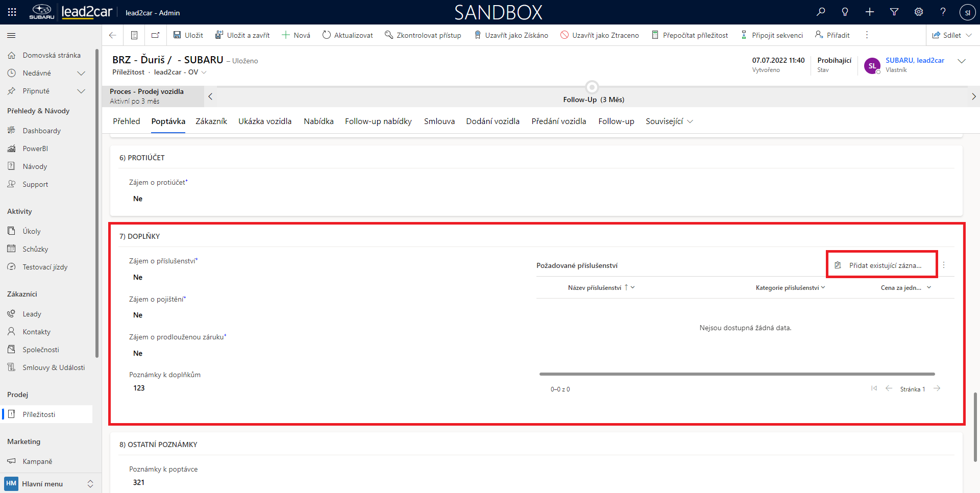The width and height of the screenshot is (980, 493).
Task: Switch to the Zákazník tab
Action: point(211,121)
